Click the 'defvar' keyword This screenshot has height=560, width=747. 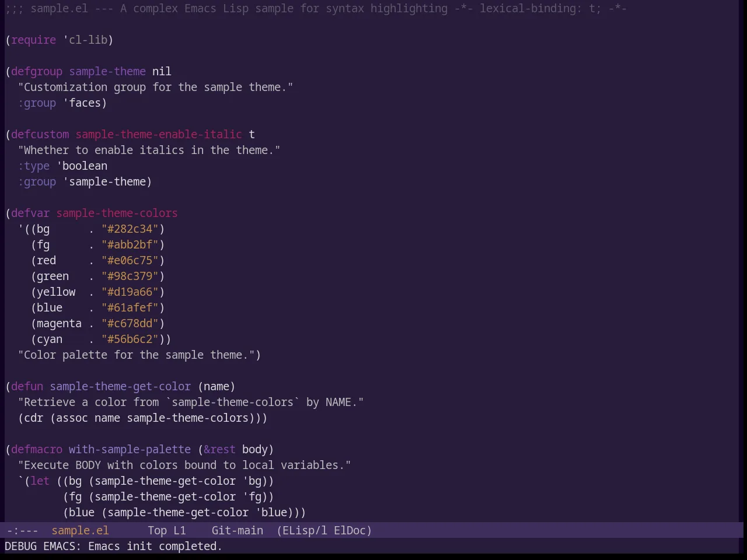30,213
